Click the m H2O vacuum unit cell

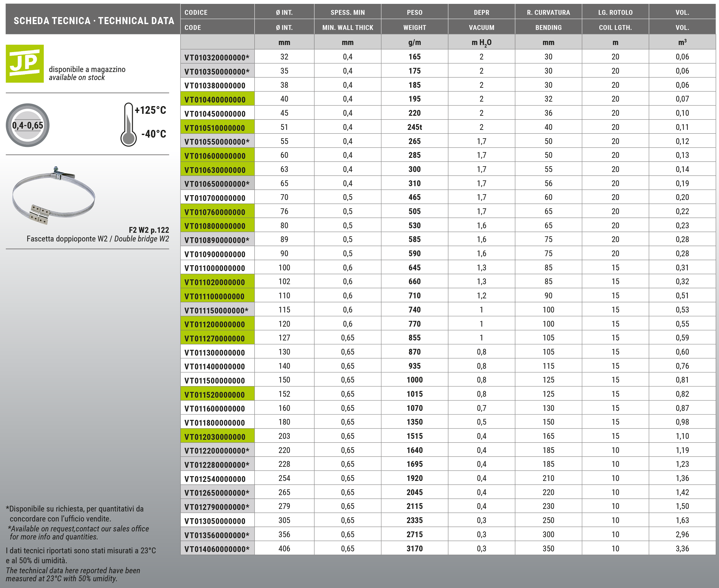481,43
